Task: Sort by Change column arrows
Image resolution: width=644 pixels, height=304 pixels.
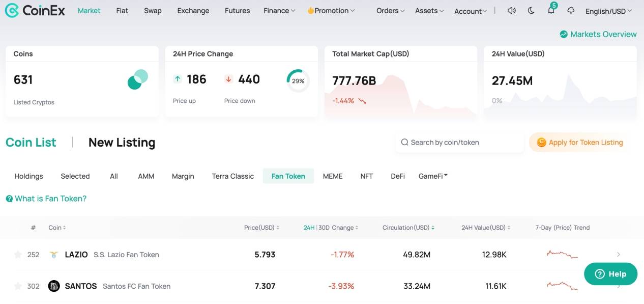Action: click(357, 228)
